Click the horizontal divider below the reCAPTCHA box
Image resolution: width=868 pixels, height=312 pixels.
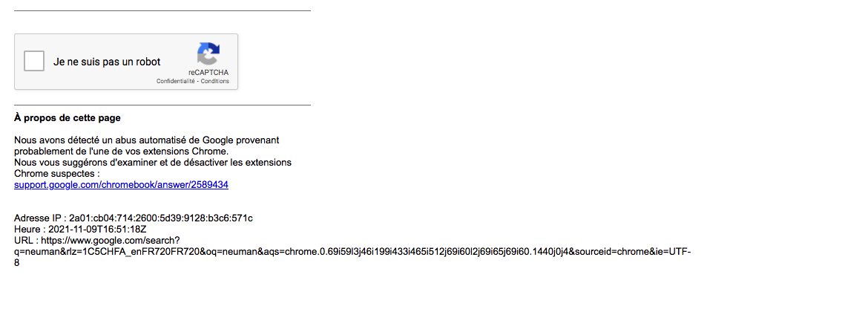tap(162, 105)
